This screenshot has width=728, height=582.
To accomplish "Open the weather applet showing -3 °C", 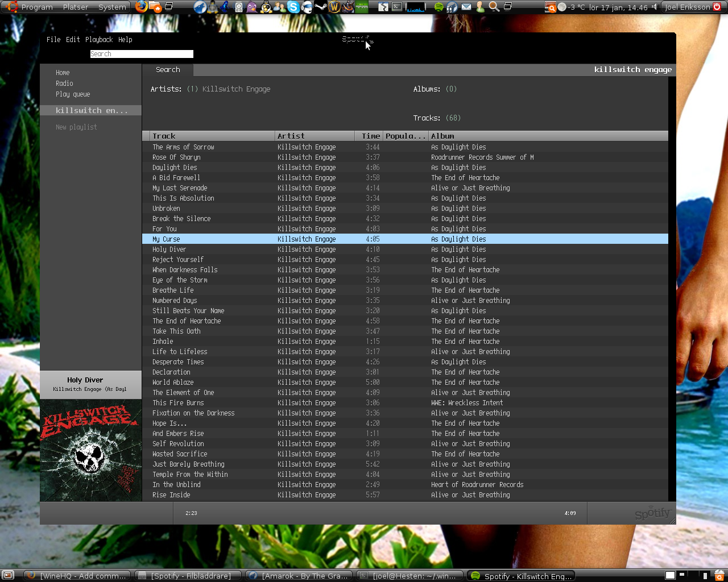I will coord(571,7).
